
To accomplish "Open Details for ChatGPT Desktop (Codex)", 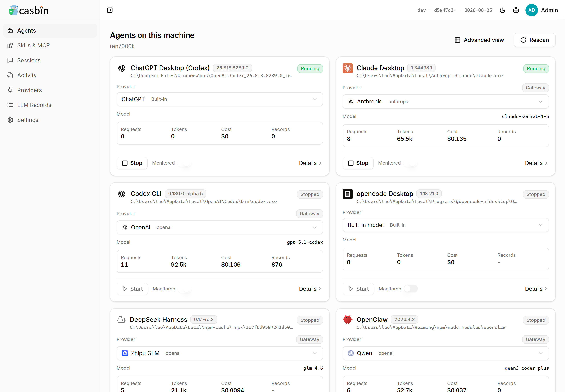I will [x=310, y=163].
